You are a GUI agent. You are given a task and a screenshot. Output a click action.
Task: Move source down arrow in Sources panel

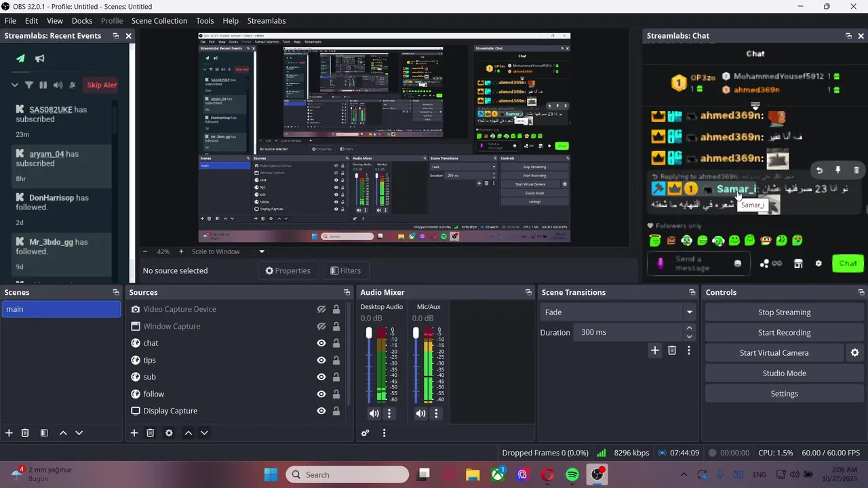coord(204,433)
